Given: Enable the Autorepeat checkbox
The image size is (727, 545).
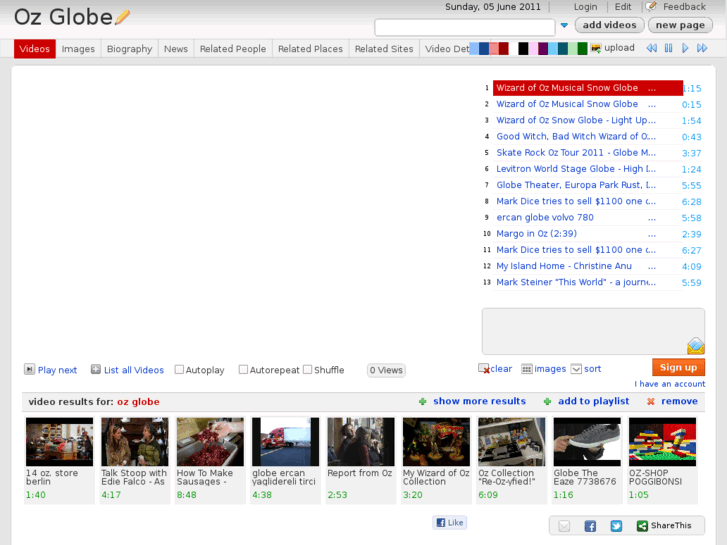Looking at the screenshot, I should click(243, 370).
